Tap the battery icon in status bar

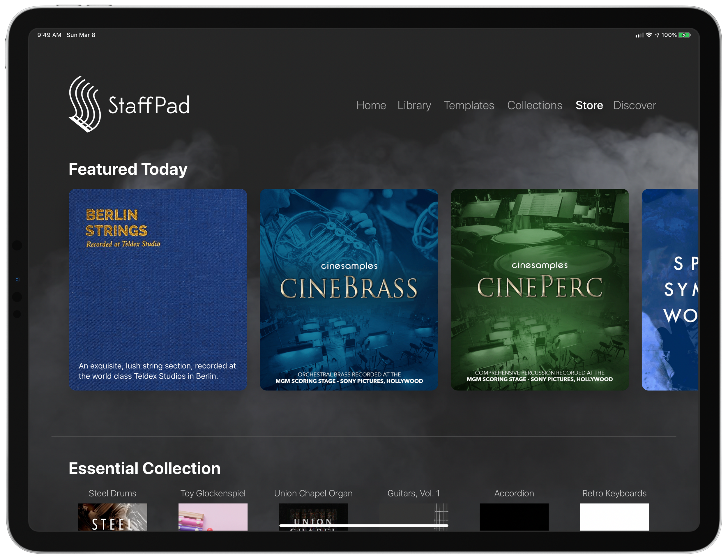(x=684, y=35)
